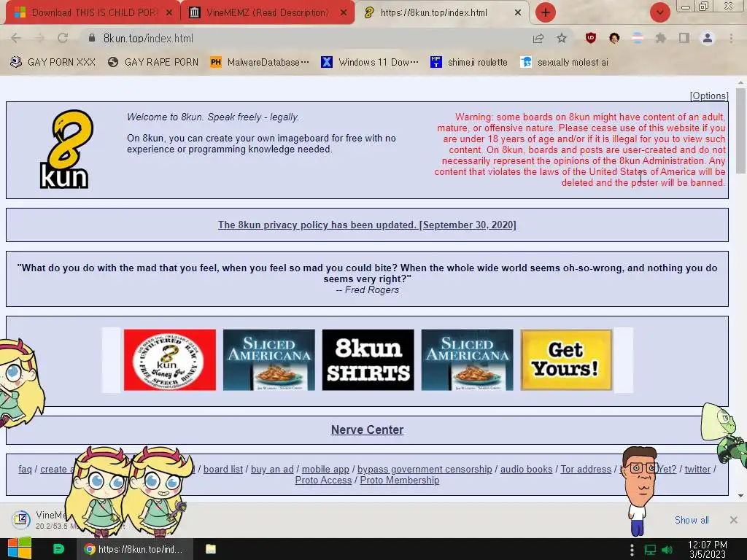Click the Get Yours! yellow banner
Image resolution: width=747 pixels, height=560 pixels.
point(566,360)
